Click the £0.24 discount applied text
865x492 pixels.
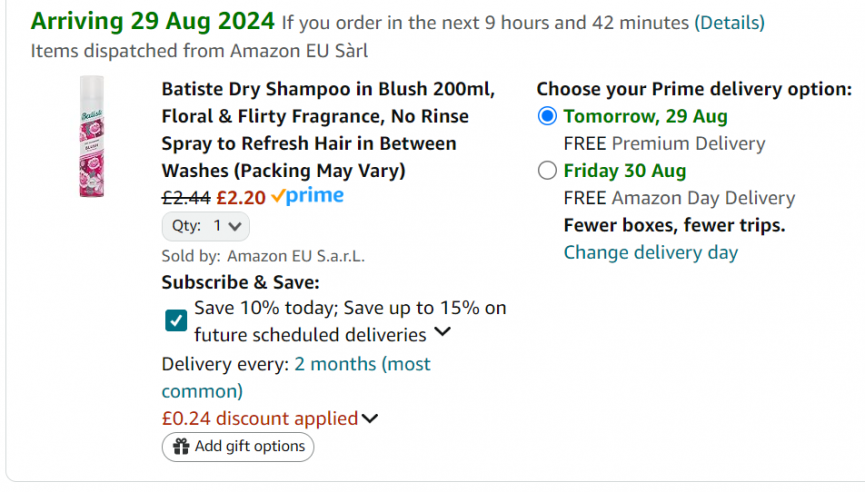pos(260,418)
